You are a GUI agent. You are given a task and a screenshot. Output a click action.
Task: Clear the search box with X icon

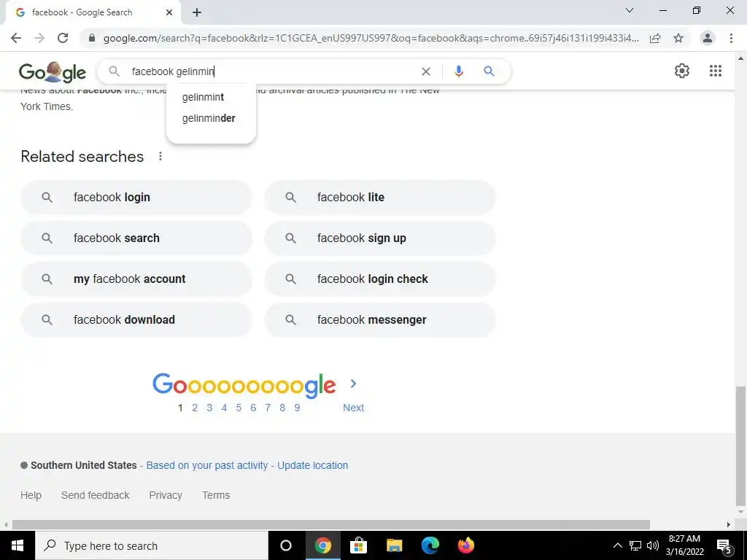tap(426, 71)
